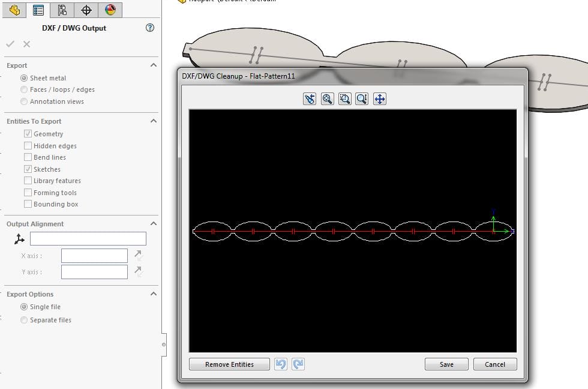The image size is (588, 389).
Task: Click the X axis input field
Action: [x=94, y=256]
